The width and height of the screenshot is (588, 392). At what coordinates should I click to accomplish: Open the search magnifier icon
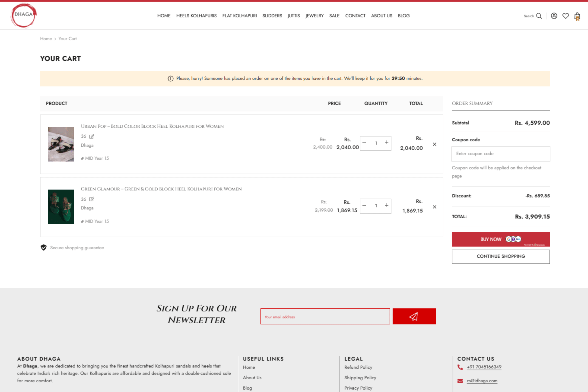539,16
